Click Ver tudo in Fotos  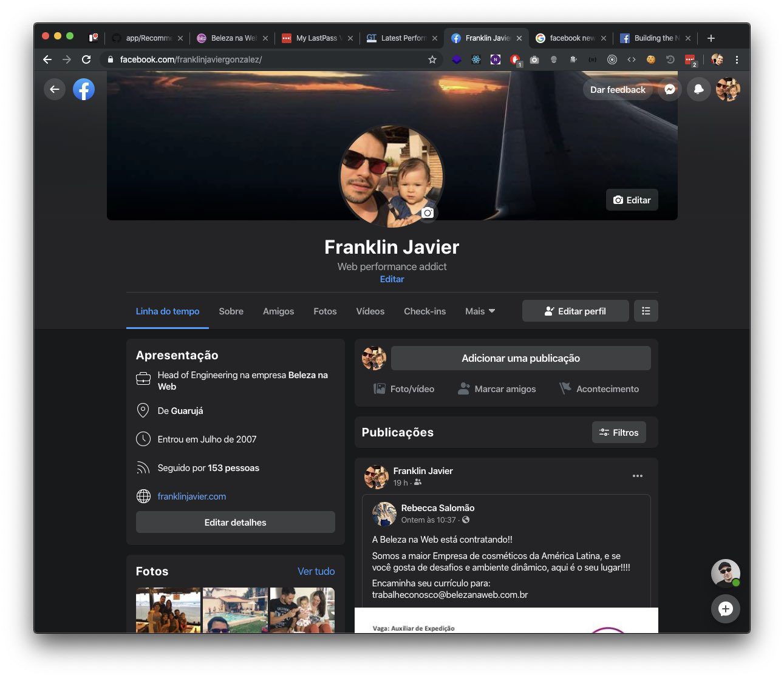tap(316, 571)
